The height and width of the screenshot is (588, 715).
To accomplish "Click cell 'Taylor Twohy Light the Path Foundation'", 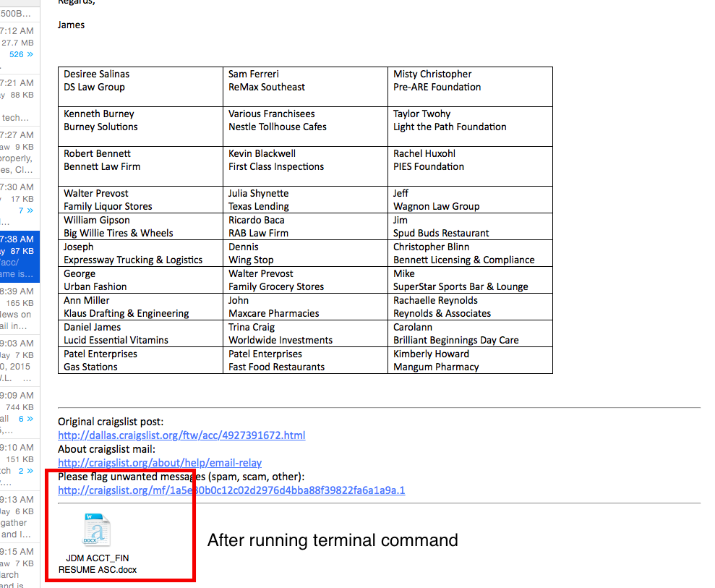I will coord(470,127).
